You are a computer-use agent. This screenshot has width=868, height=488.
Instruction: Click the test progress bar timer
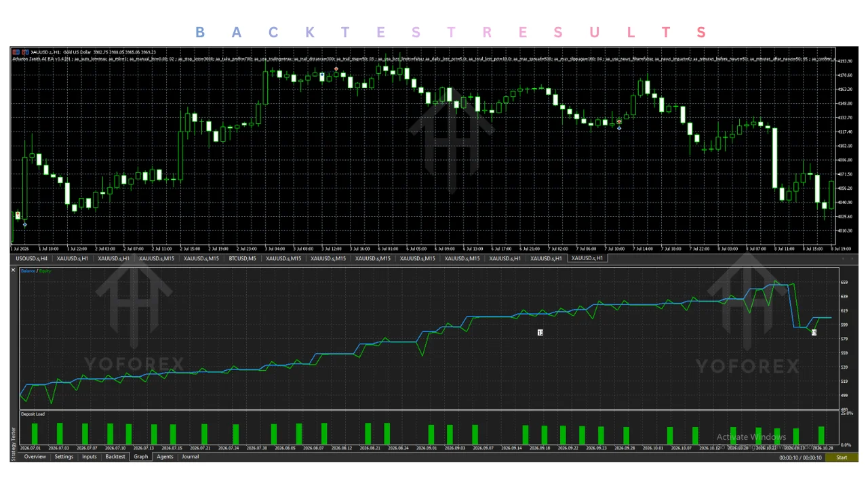pyautogui.click(x=800, y=457)
